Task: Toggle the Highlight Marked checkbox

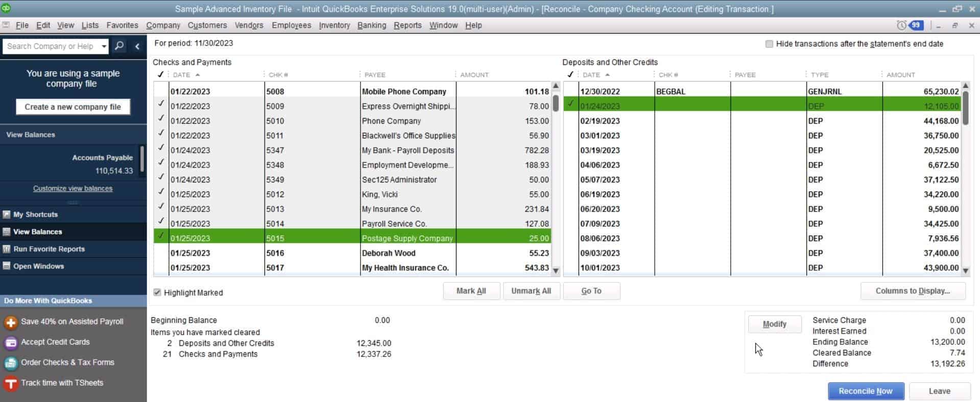Action: 157,293
